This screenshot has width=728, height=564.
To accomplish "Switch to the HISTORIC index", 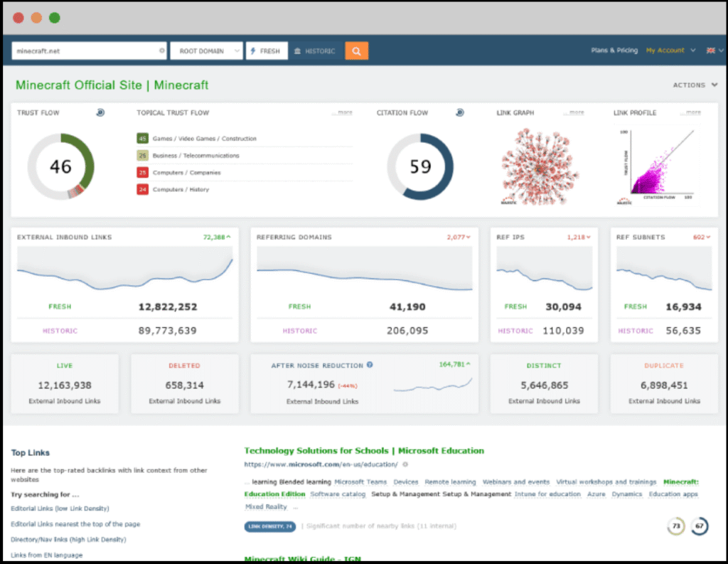I will point(314,50).
